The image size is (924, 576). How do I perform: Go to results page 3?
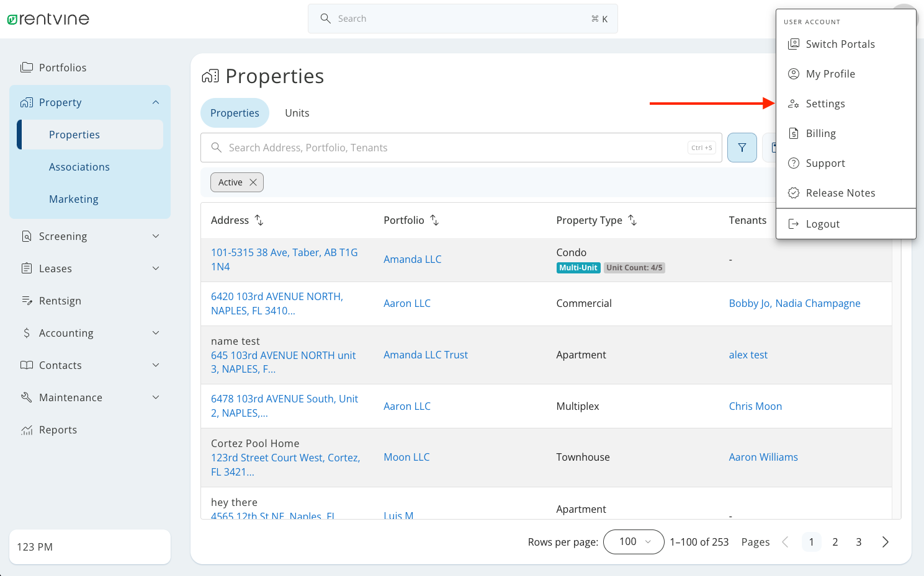858,541
